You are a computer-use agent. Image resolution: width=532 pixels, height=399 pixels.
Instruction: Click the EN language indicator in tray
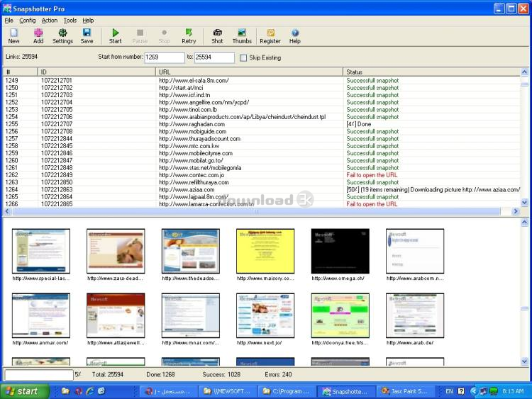point(449,391)
